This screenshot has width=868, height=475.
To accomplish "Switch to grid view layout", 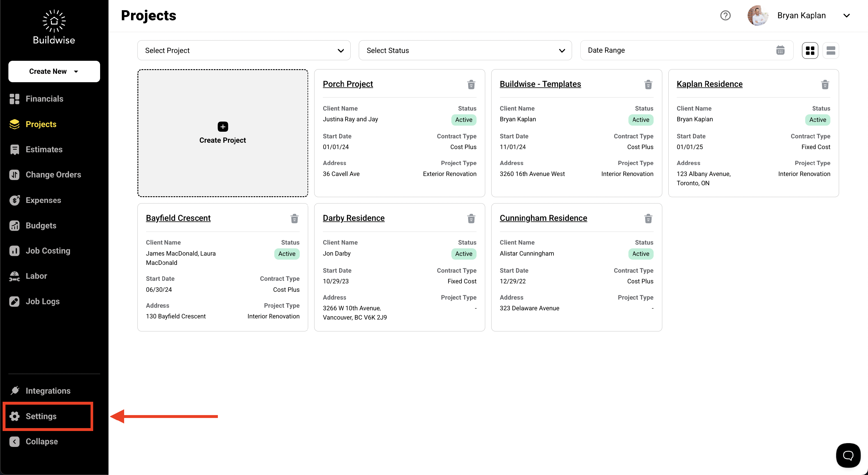I will click(x=810, y=51).
